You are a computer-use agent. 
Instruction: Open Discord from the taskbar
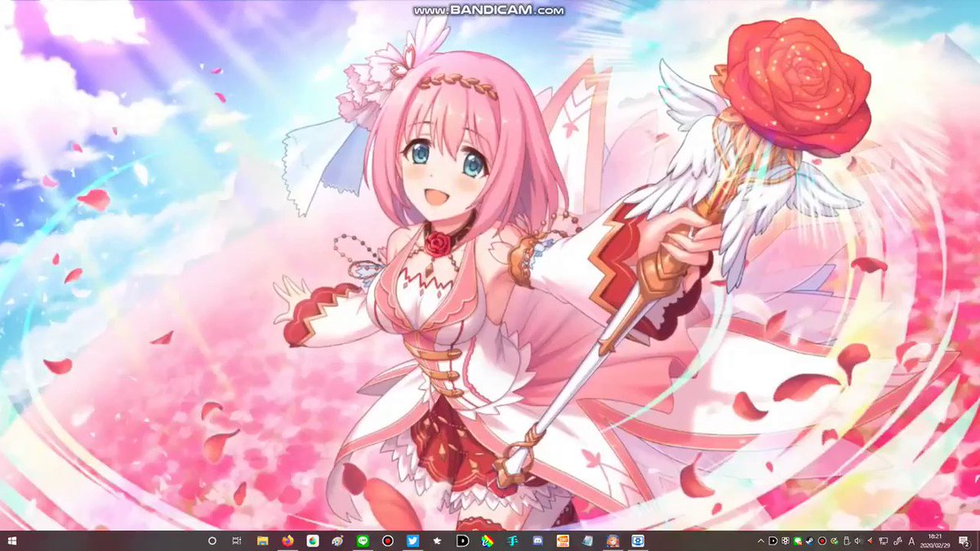(x=537, y=540)
